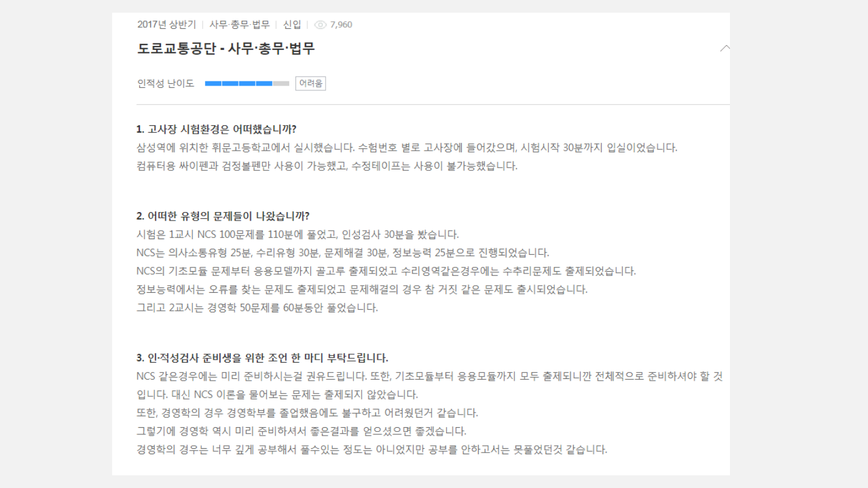Click the line starting 정보능력에서는 오류를 찾는
Screen dimensions: 868x488
(362, 289)
